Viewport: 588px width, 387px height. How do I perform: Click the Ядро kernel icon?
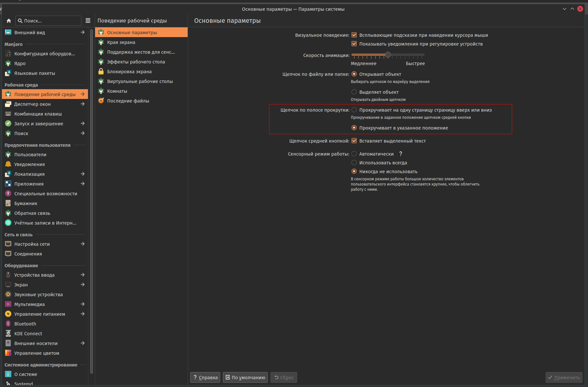(8, 63)
